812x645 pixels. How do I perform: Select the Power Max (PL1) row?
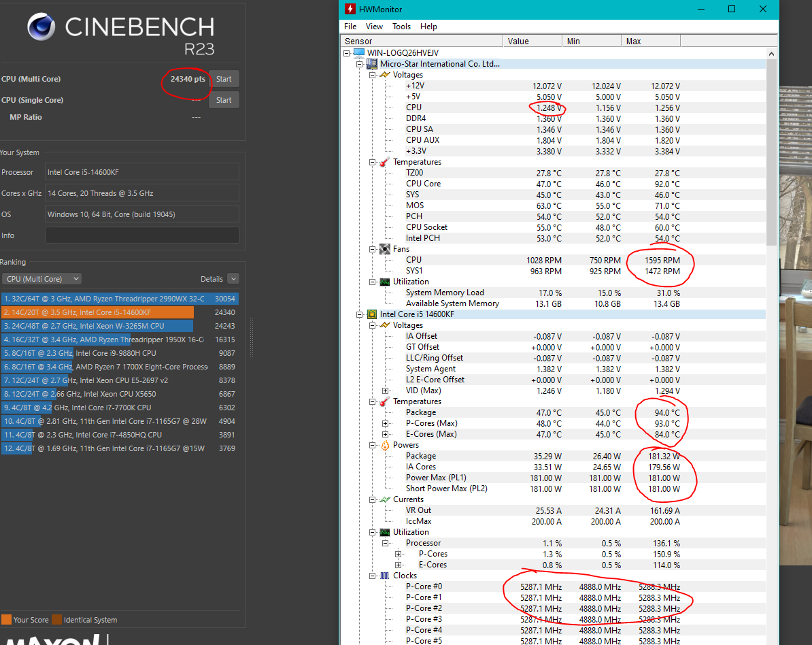[x=554, y=478]
